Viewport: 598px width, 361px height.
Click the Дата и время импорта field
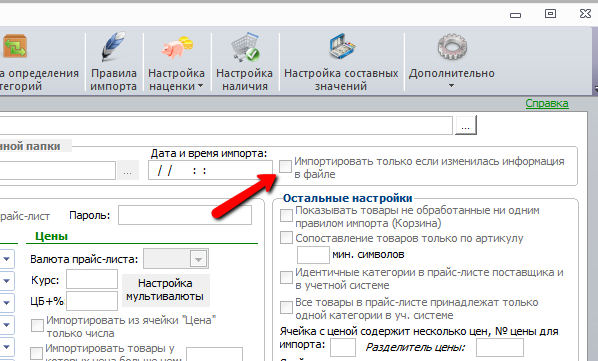click(210, 170)
